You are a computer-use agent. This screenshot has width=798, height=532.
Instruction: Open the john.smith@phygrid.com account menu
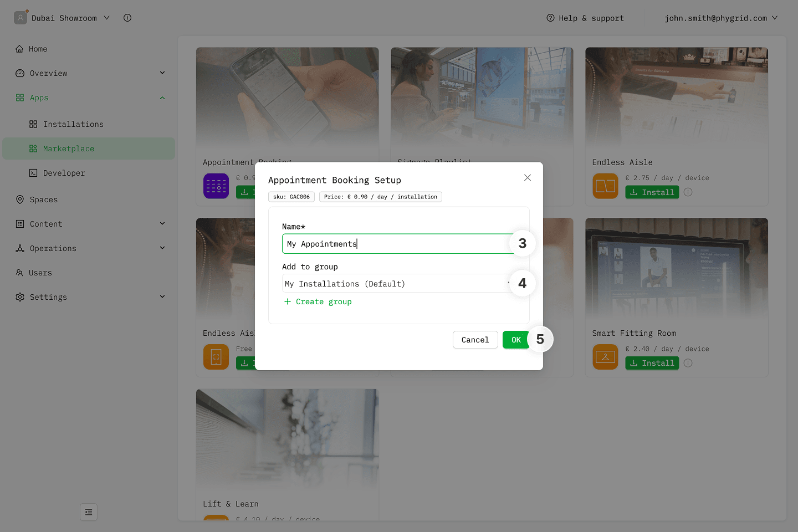pyautogui.click(x=720, y=18)
